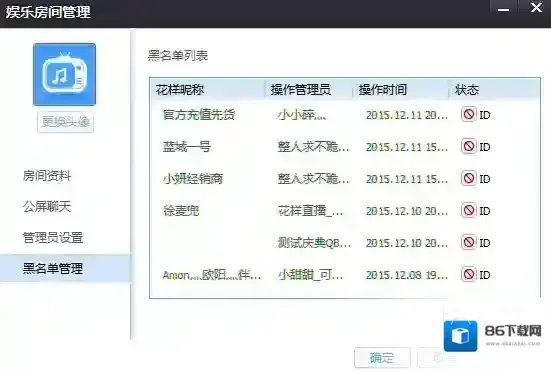Image resolution: width=551 pixels, height=372 pixels.
Task: Click ban icon for 徐麦兜 row
Action: 468,210
